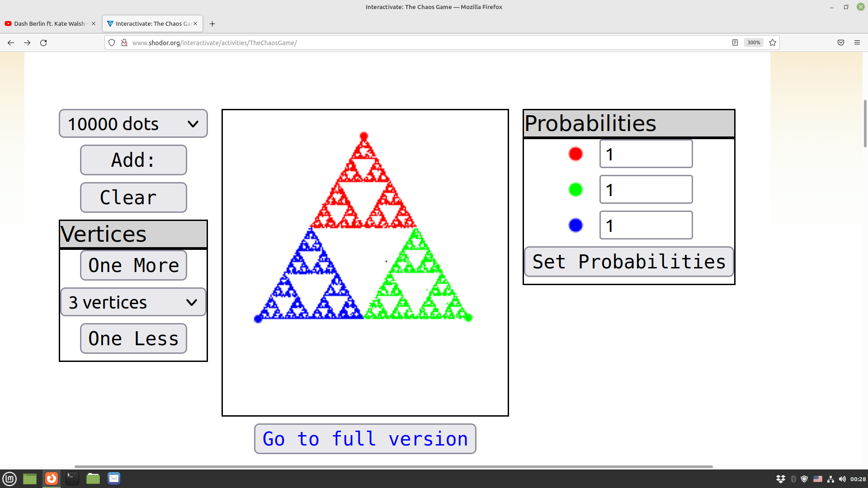Click the Save to Pocket icon
The image size is (868, 488).
pos(841,42)
